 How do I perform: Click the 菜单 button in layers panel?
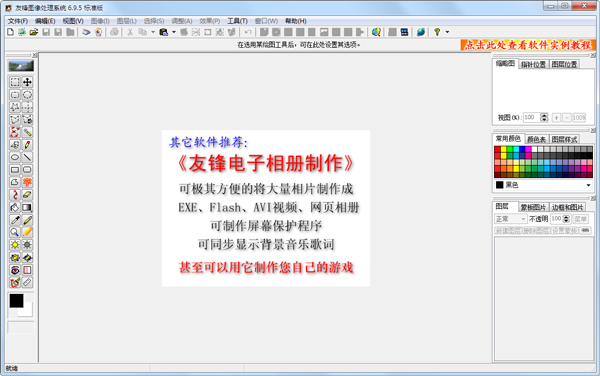tap(581, 219)
